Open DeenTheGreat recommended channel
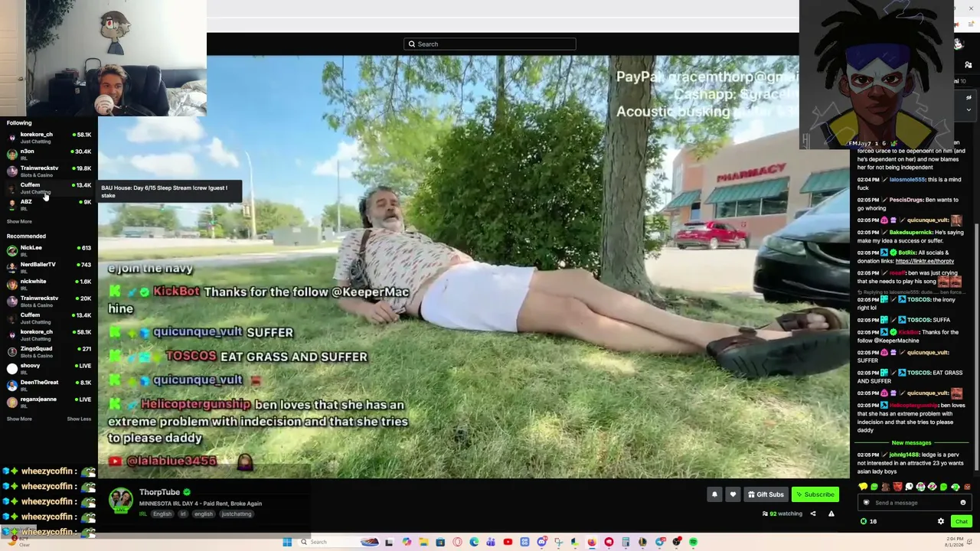 (49, 386)
